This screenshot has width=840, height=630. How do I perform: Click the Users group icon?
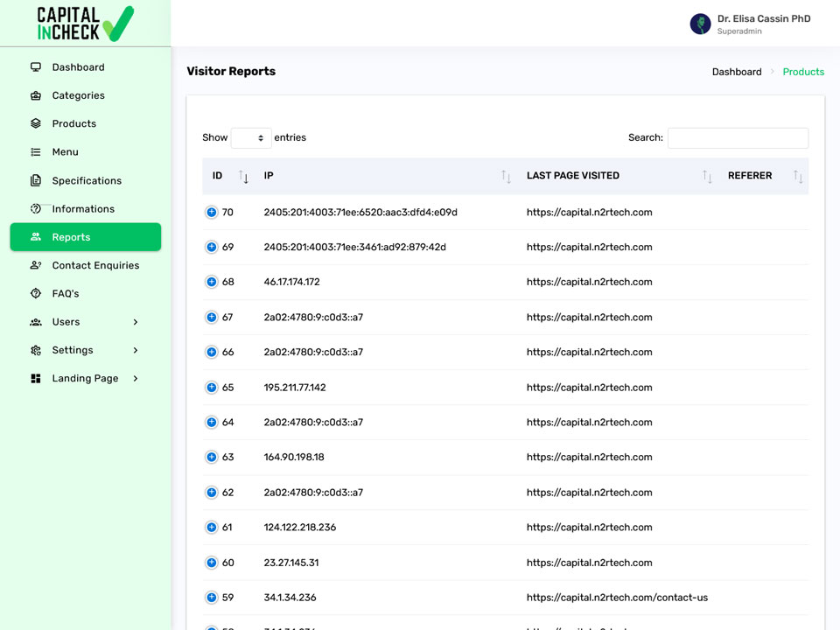36,322
